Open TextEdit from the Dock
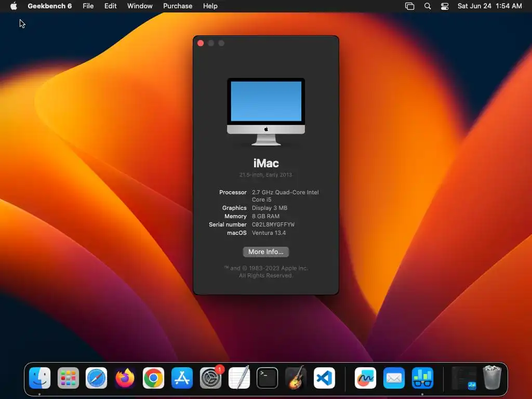Screen dimensions: 532x399 tap(239, 378)
